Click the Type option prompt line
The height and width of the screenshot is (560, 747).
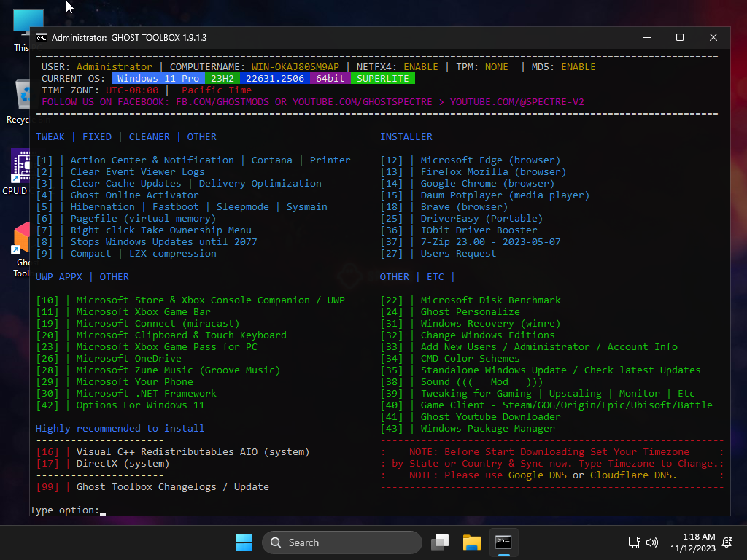(x=67, y=510)
